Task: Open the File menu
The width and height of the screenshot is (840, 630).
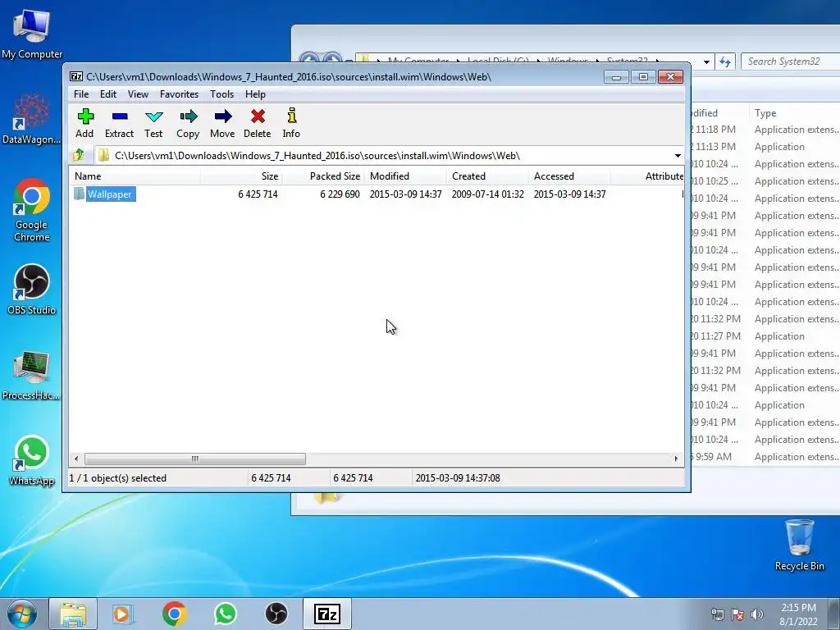Action: click(81, 94)
